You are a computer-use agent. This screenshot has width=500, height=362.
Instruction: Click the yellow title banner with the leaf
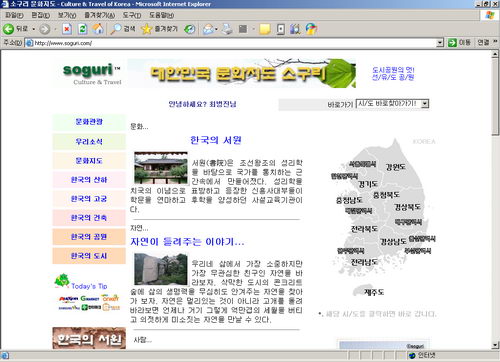pos(242,73)
